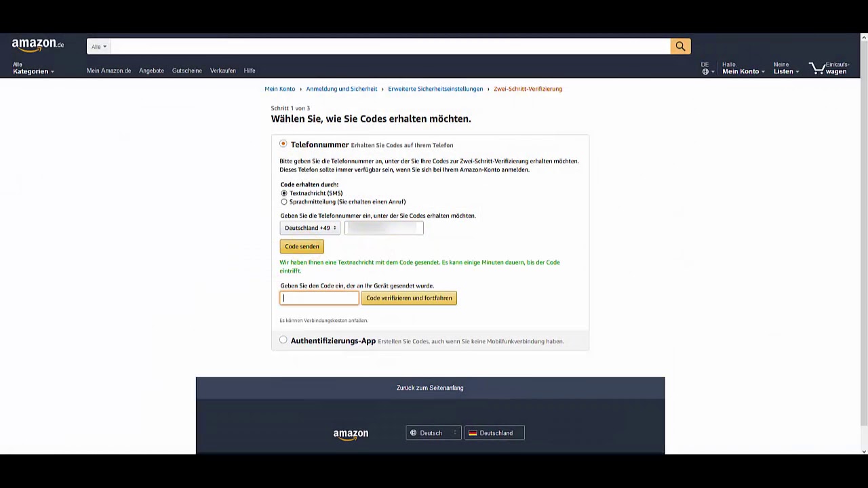Click the scrollbar up arrow

point(864,37)
